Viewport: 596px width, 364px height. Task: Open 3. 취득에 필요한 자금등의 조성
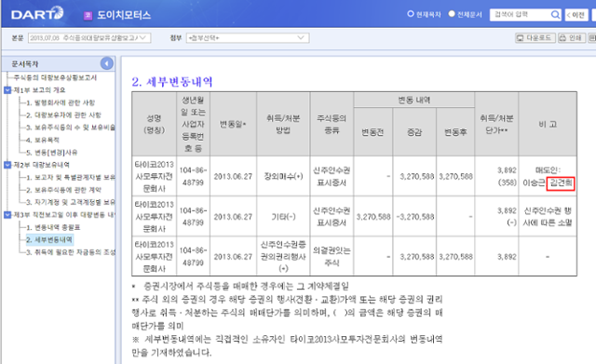pos(71,252)
